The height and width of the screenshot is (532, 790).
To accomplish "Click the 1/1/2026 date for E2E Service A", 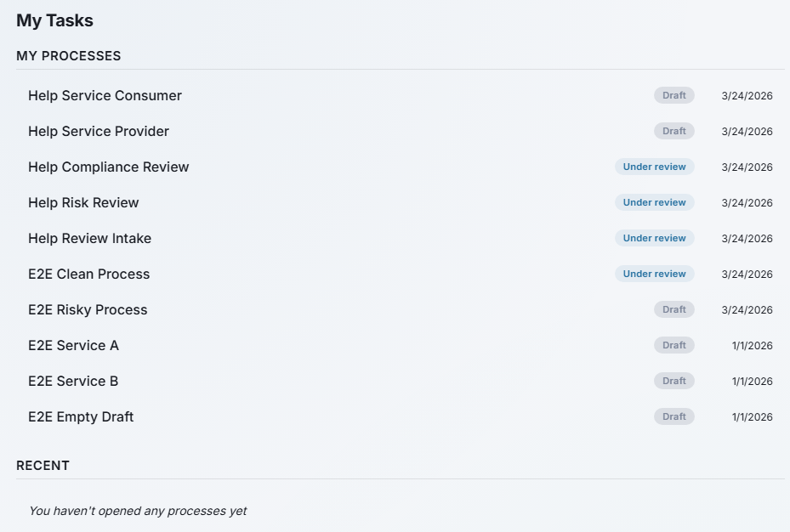I will (752, 345).
